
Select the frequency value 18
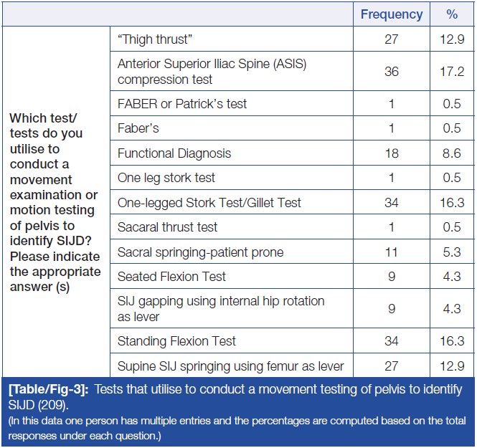(x=391, y=153)
